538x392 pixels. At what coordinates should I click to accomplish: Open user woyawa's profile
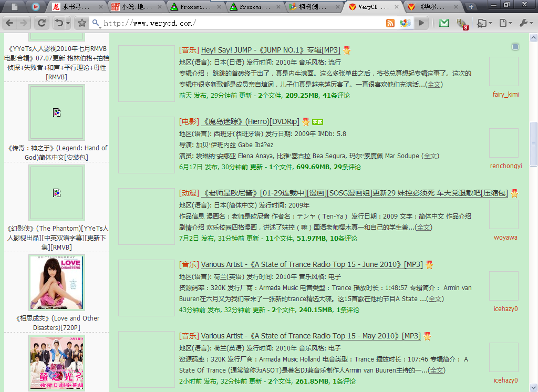point(505,237)
